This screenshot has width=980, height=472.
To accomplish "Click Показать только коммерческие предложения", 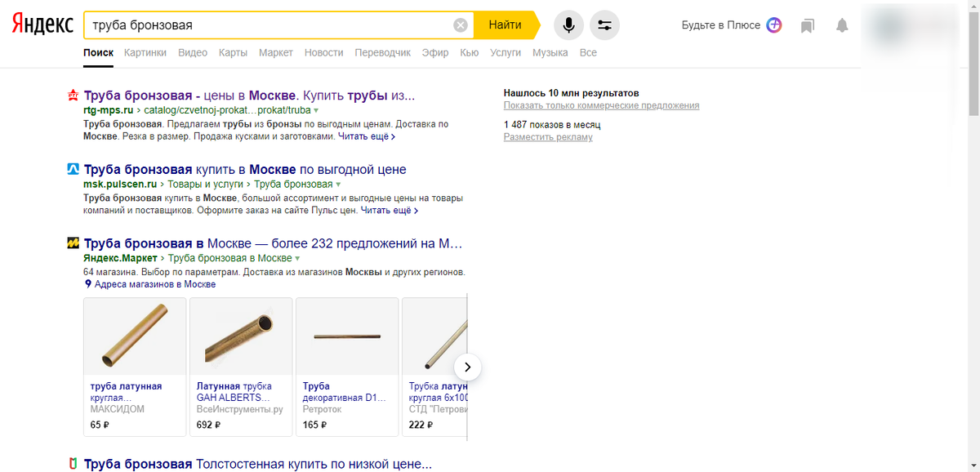I will pos(601,105).
